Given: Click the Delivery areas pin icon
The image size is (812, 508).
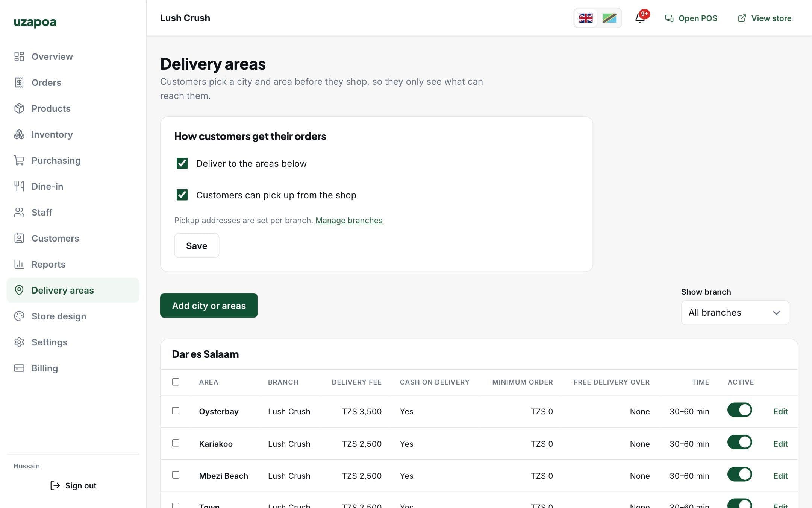Looking at the screenshot, I should (19, 290).
